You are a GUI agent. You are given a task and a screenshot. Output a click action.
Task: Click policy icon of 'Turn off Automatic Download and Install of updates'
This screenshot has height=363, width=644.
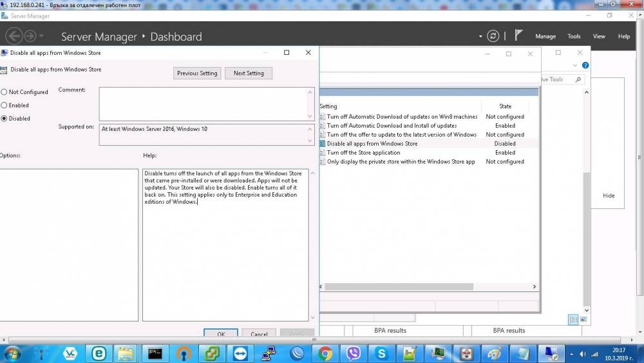click(323, 125)
